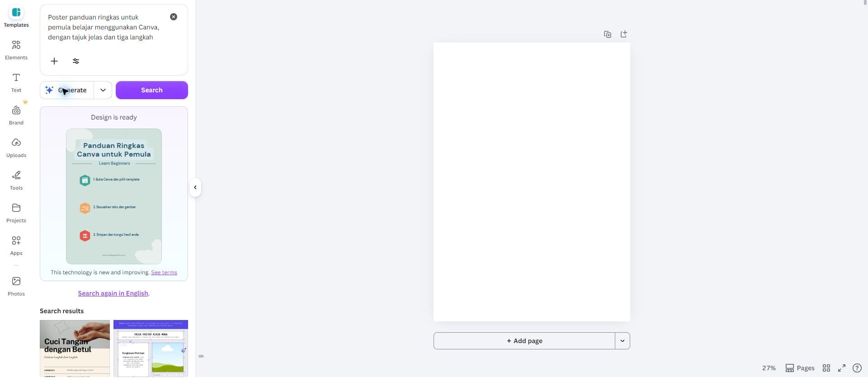Open the Brand sidebar tab

[x=16, y=115]
